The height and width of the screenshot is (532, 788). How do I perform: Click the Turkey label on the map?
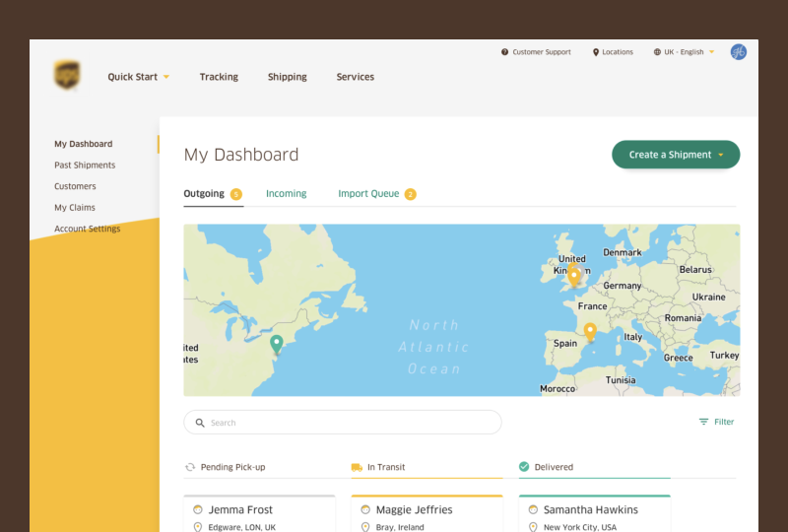click(x=724, y=355)
